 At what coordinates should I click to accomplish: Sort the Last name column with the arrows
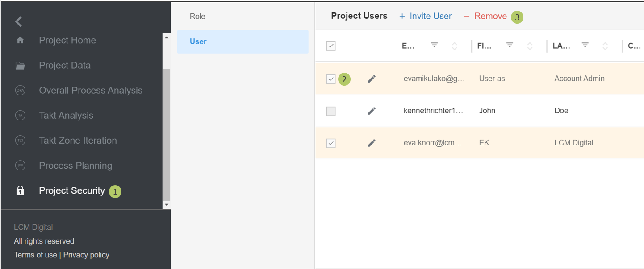tap(605, 46)
